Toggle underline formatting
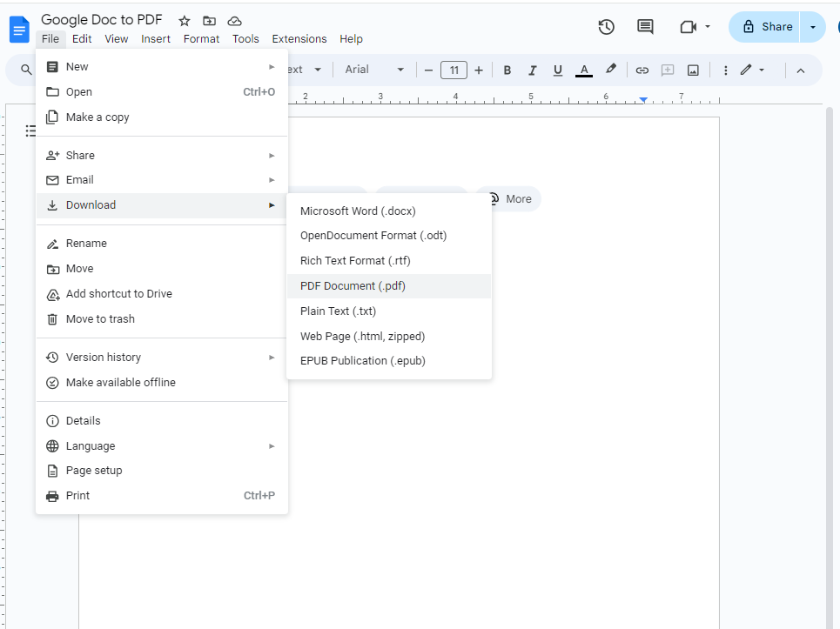Viewport: 840px width, 629px height. (558, 70)
